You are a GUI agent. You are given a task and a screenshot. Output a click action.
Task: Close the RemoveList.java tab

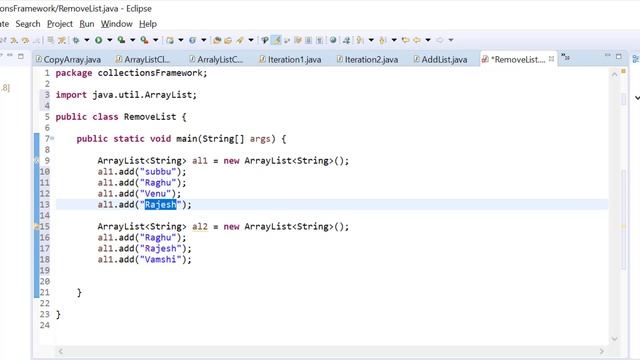click(551, 59)
